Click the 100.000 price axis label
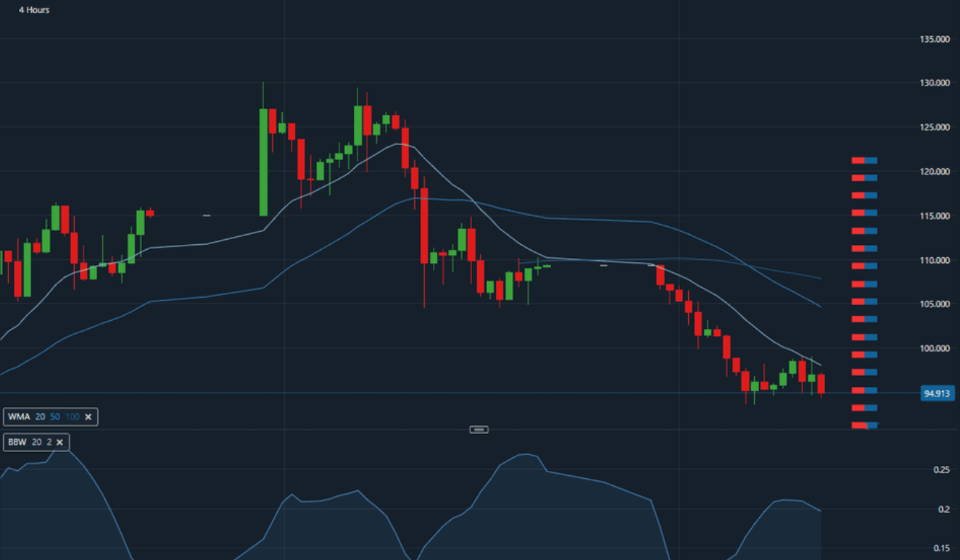Viewport: 960px width, 560px height. coord(935,348)
